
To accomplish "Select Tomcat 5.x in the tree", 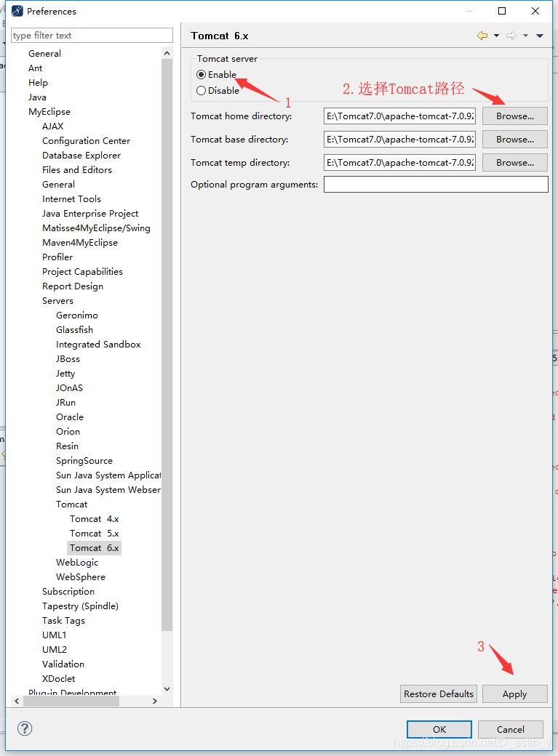I will tap(94, 534).
